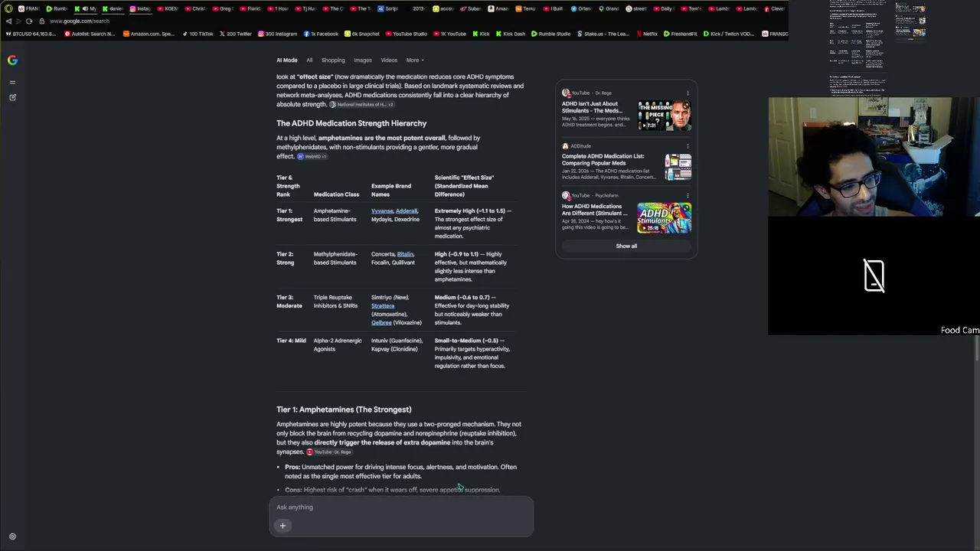
Task: Switch to the Shopping tab
Action: pyautogui.click(x=333, y=60)
